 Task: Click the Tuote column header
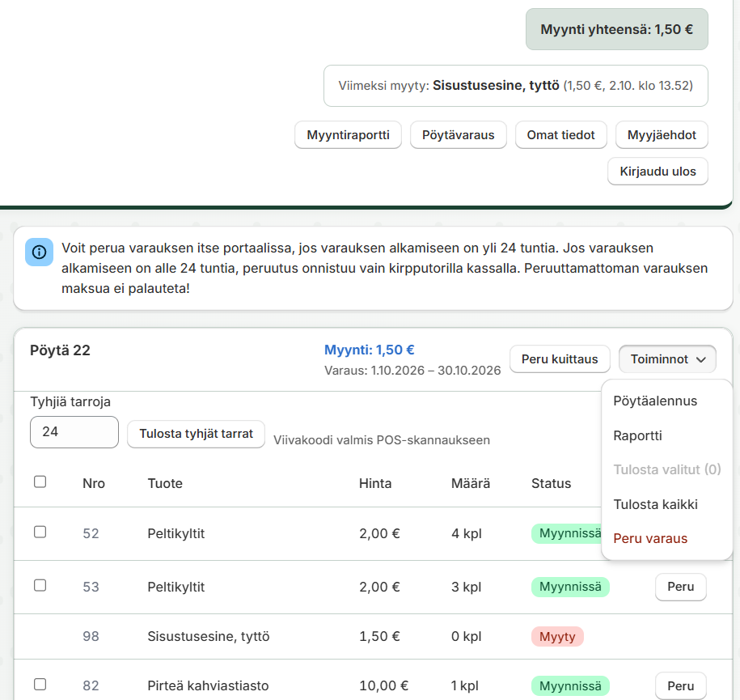coord(165,483)
